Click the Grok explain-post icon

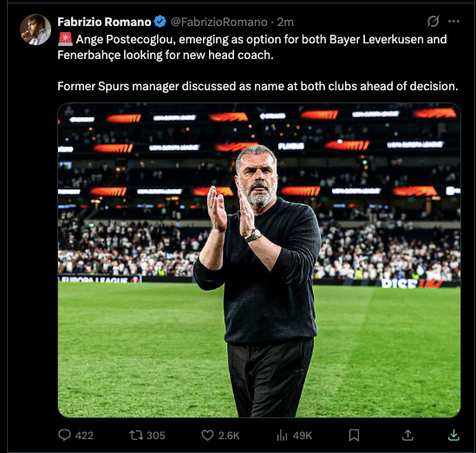[433, 22]
